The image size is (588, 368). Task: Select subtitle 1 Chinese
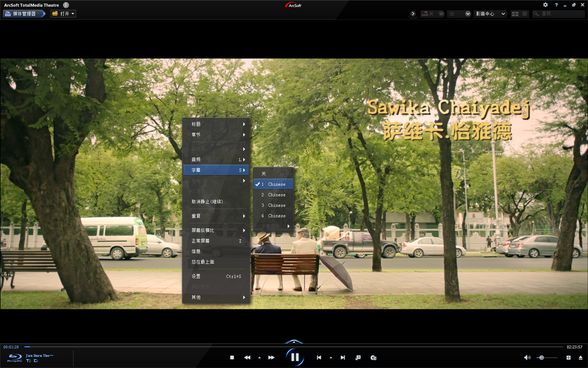tap(273, 184)
